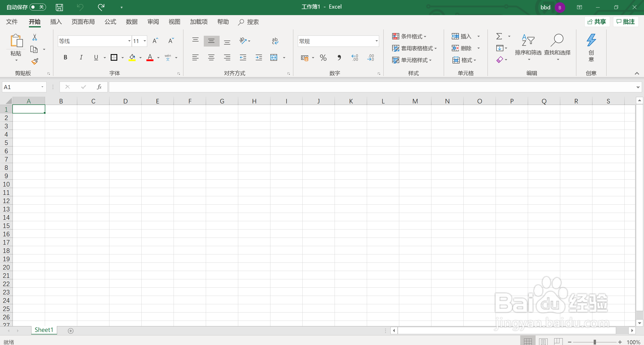Open the Data ribbon tab
This screenshot has width=644, height=345.
pos(132,22)
